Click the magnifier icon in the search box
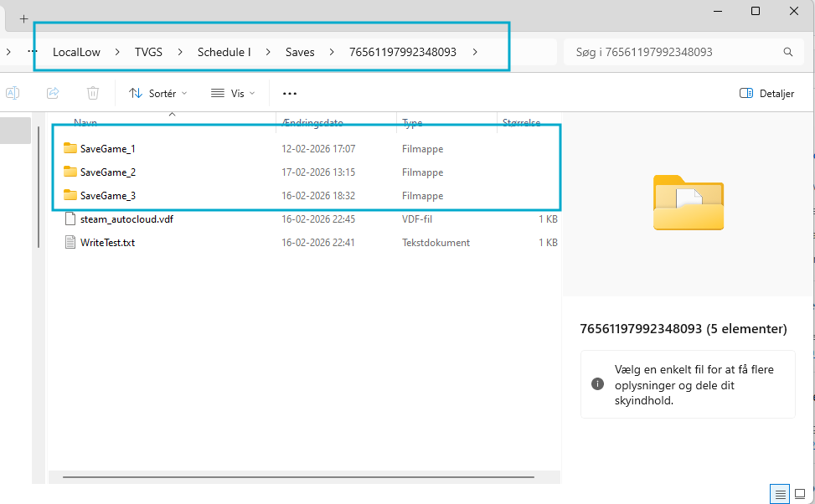The height and width of the screenshot is (504, 815). 787,51
